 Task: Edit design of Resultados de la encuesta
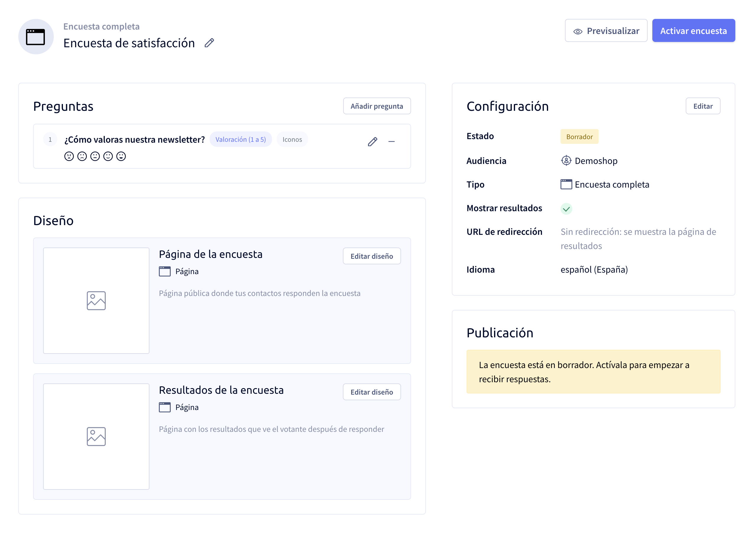(372, 392)
